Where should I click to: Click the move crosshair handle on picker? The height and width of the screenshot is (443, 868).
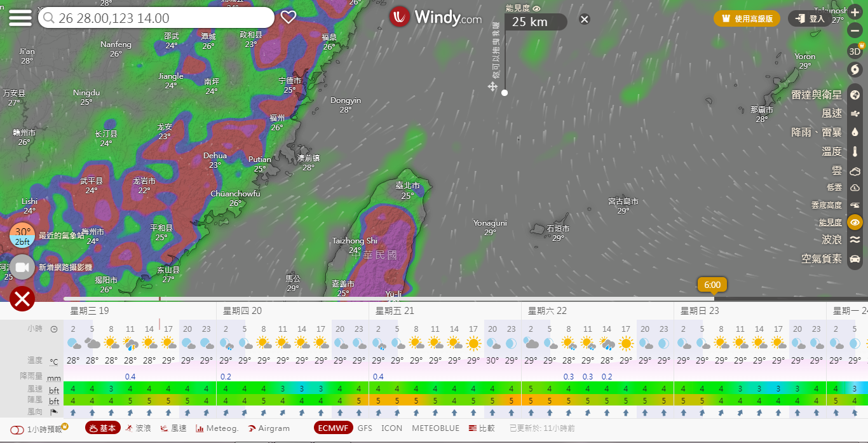492,86
